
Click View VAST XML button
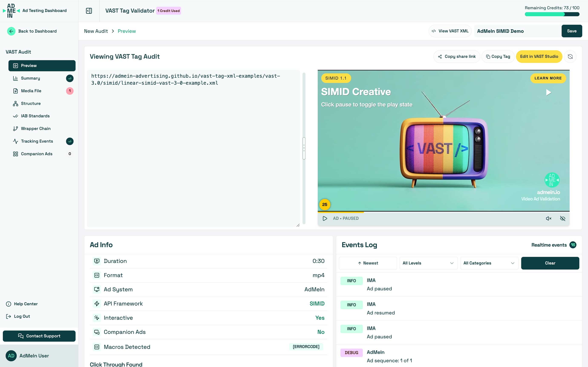(450, 31)
